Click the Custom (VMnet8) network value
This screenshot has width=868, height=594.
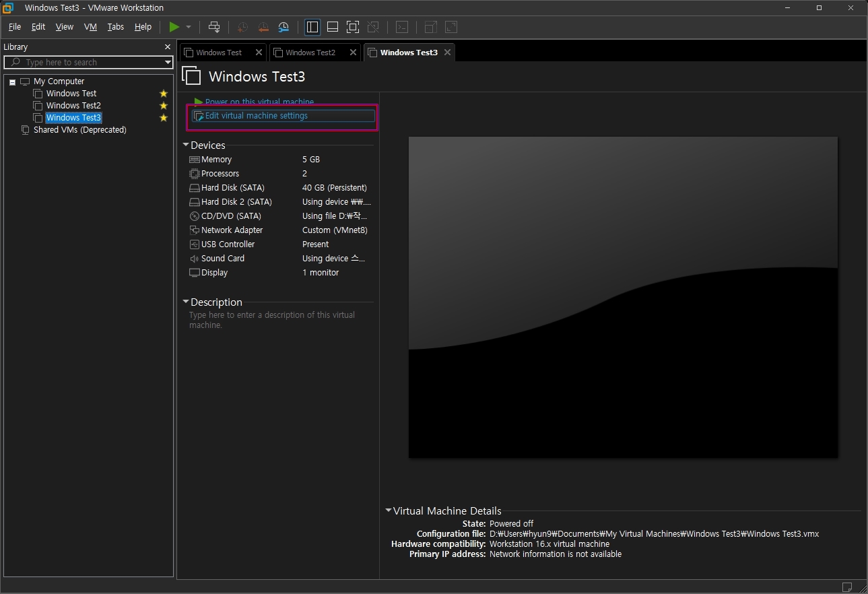(335, 230)
